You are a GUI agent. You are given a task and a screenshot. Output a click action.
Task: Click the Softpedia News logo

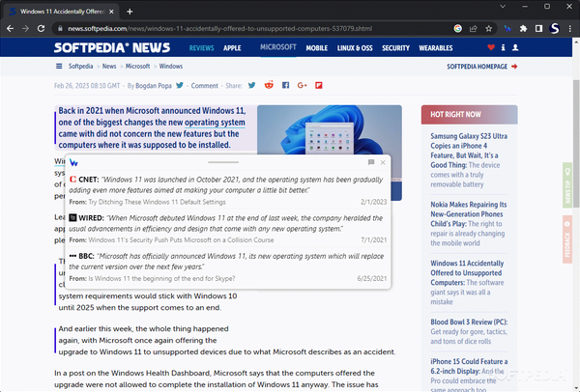tap(112, 47)
